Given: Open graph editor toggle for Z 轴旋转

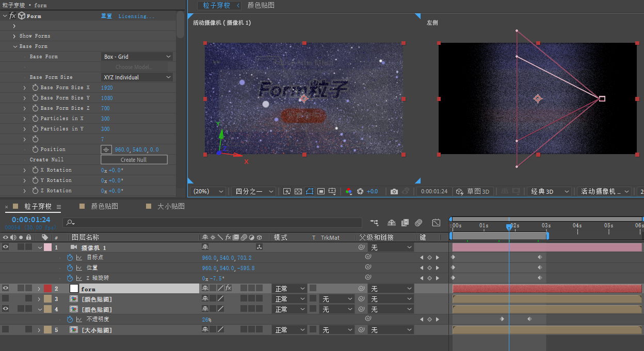Looking at the screenshot, I should 79,278.
